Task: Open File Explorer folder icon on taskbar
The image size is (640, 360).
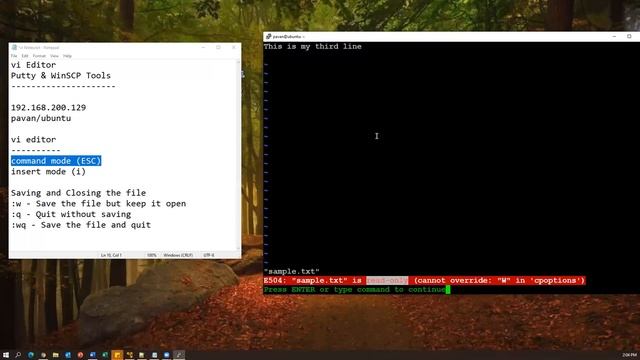Action: (x=56, y=355)
